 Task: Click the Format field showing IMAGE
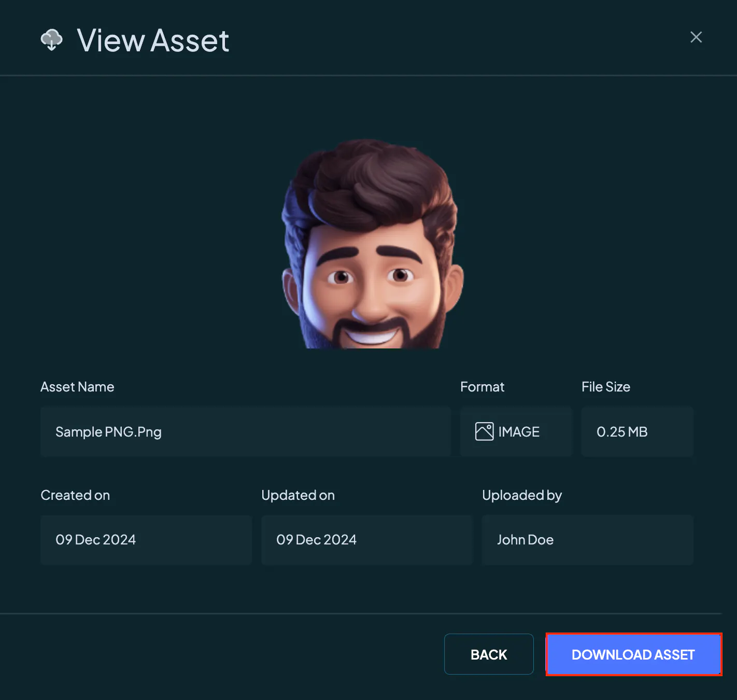(516, 431)
